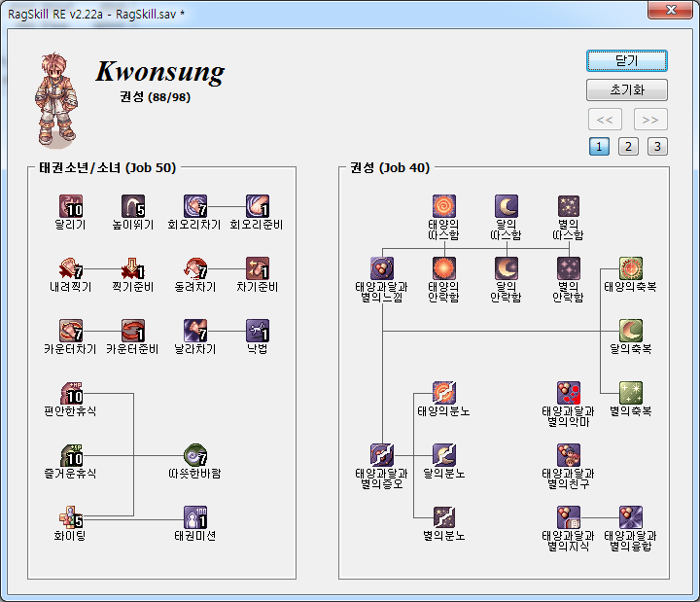
Task: Click the >> next arrow button
Action: (650, 120)
